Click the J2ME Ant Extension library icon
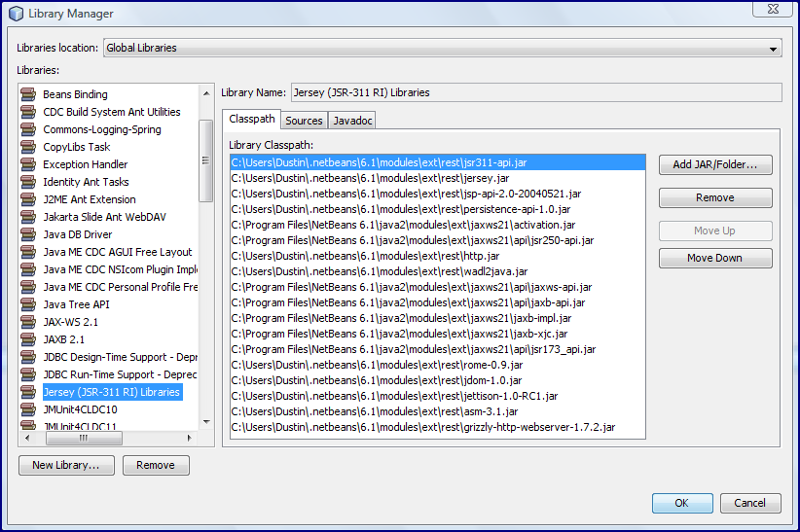 [28, 199]
